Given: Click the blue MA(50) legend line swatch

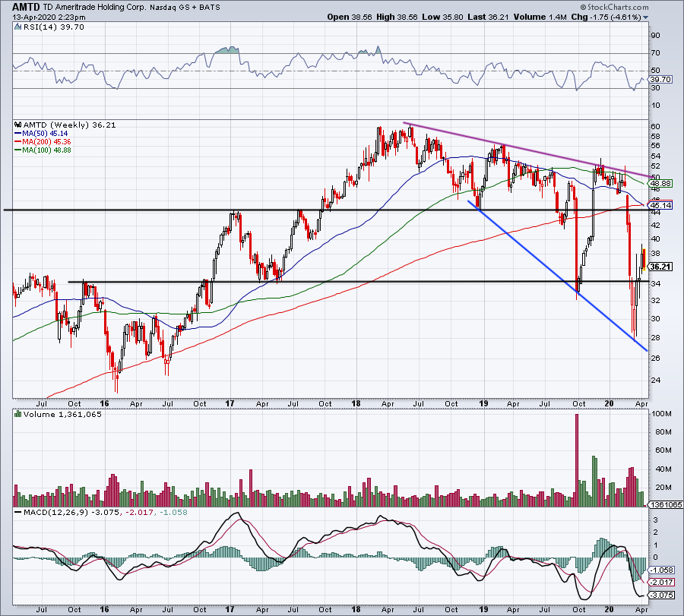Looking at the screenshot, I should [18, 134].
